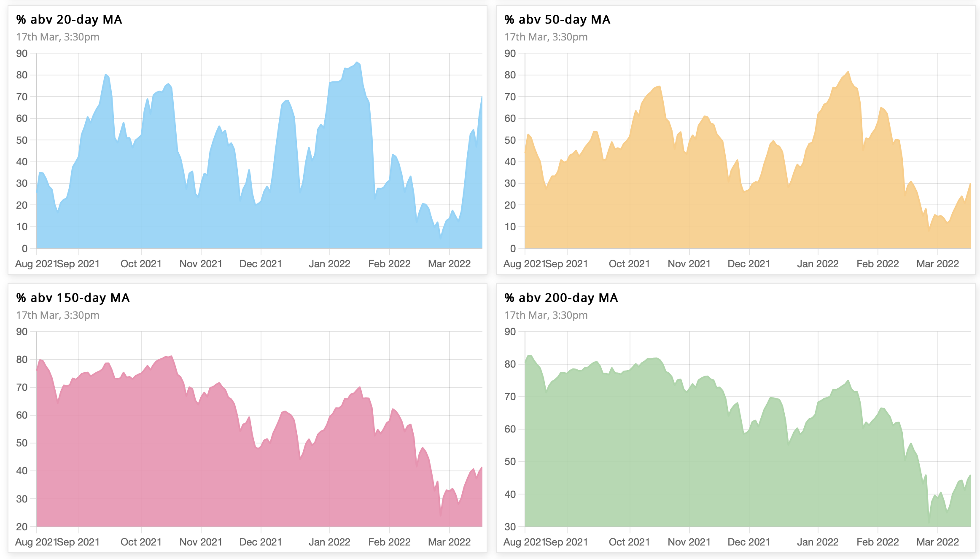Click the 20 y-axis label on the 150-day chart
This screenshot has height=559, width=980.
pos(22,527)
